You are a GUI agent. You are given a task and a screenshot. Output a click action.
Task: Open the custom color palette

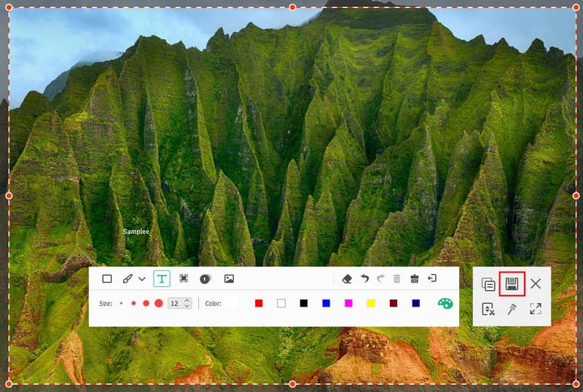pos(445,303)
